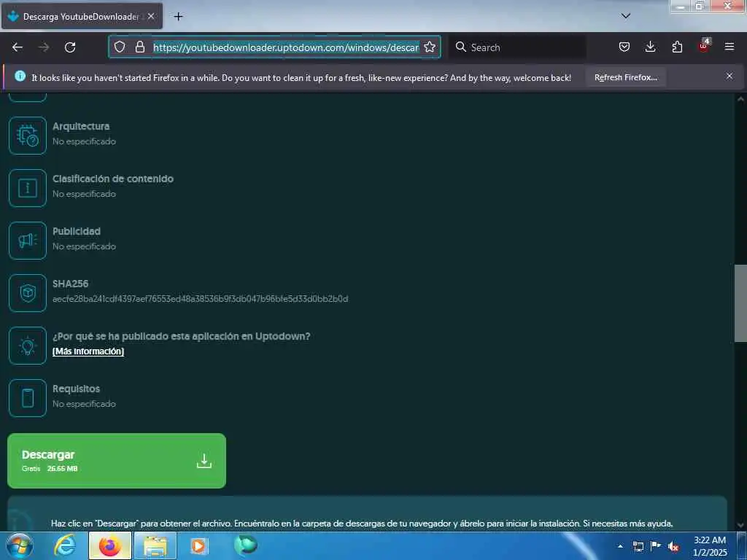Screen dimensions: 747x560
Task: Click the Arquitectura chip icon
Action: click(x=28, y=136)
